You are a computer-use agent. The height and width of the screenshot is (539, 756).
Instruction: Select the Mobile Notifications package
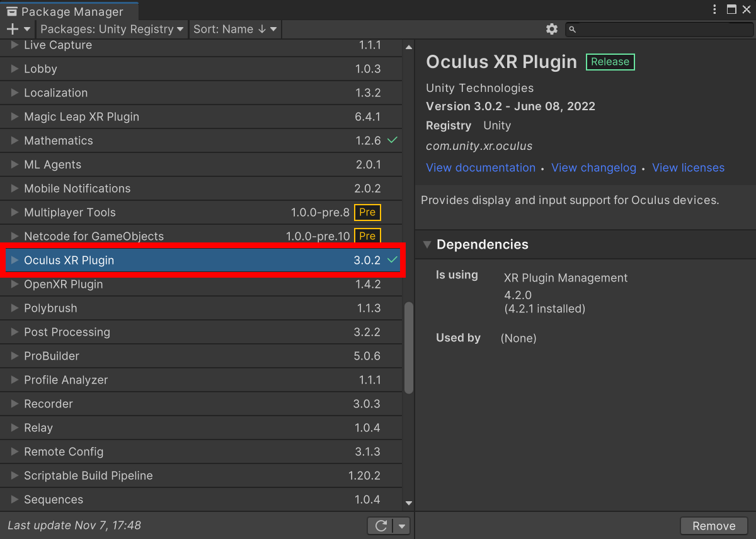click(201, 188)
